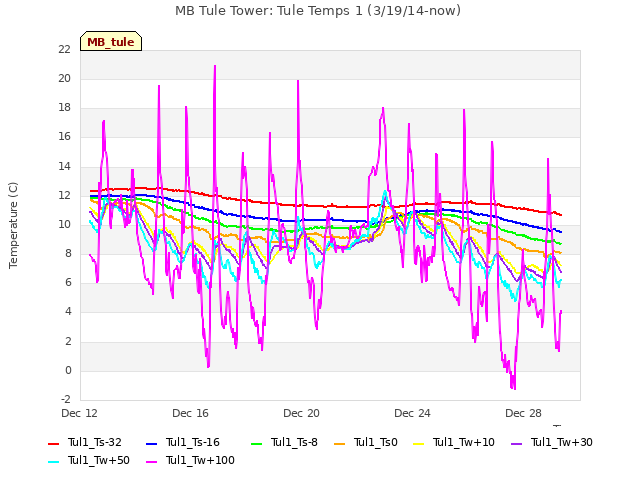Click the MB_tule label badge
This screenshot has width=640, height=480.
point(111,41)
